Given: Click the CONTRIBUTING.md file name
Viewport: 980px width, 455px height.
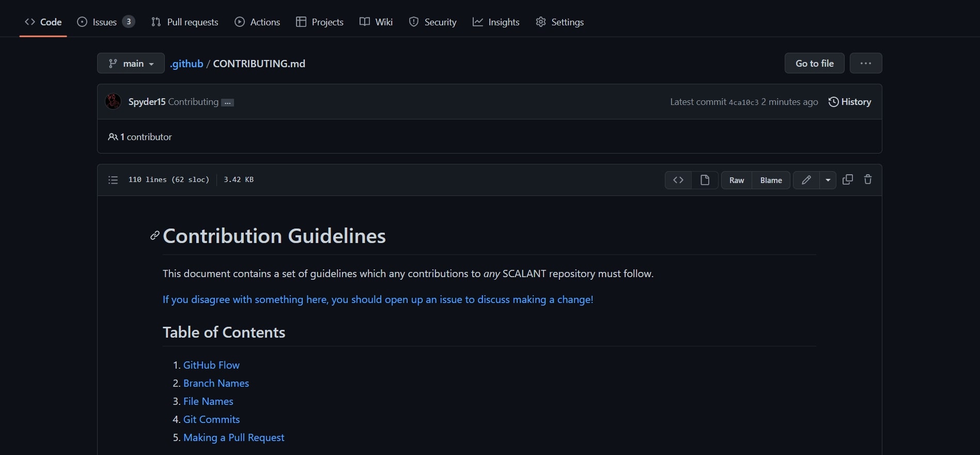Looking at the screenshot, I should (x=259, y=64).
